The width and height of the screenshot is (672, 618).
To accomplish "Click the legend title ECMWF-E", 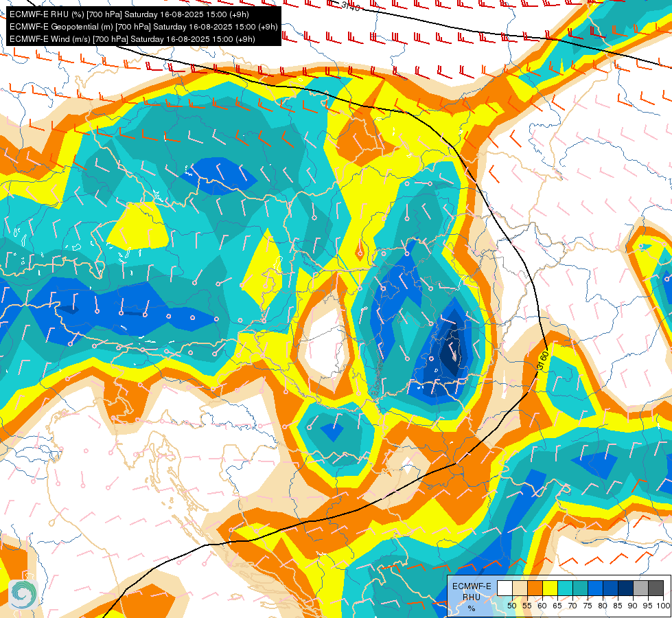I will [472, 586].
